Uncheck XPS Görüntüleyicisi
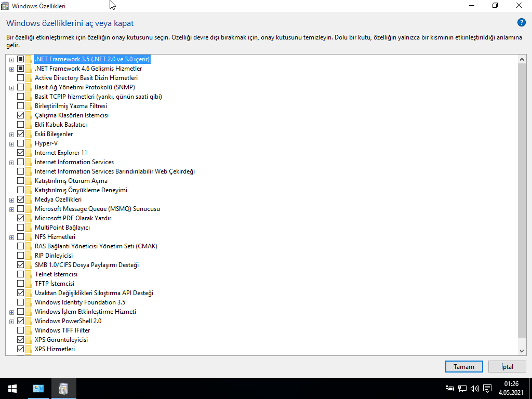Image resolution: width=532 pixels, height=399 pixels. [20, 340]
